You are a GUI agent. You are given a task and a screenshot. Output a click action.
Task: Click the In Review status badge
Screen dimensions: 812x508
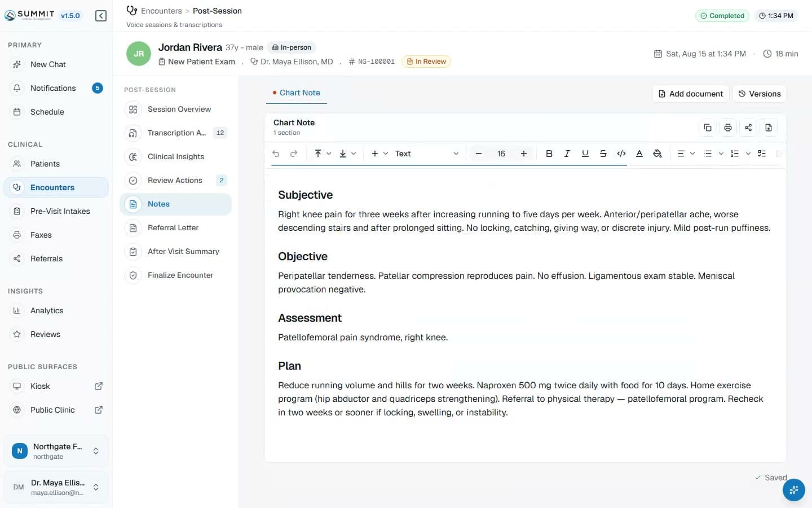tap(426, 62)
